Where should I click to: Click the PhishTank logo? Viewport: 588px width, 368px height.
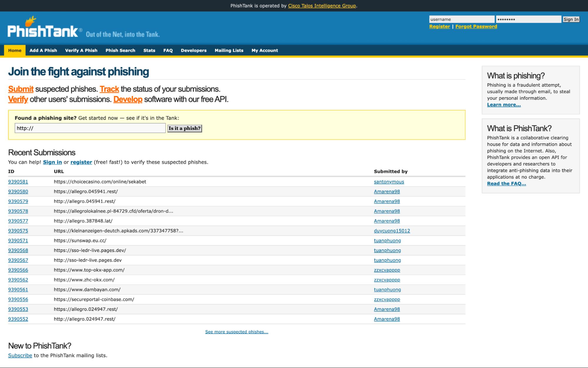41,29
